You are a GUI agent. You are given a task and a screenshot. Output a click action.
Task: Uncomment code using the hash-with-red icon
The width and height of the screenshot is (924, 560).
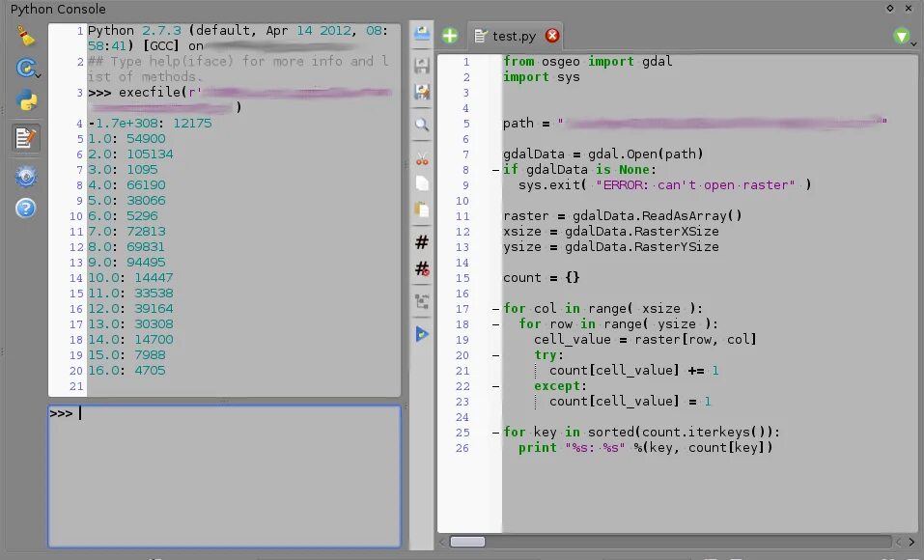click(x=421, y=268)
